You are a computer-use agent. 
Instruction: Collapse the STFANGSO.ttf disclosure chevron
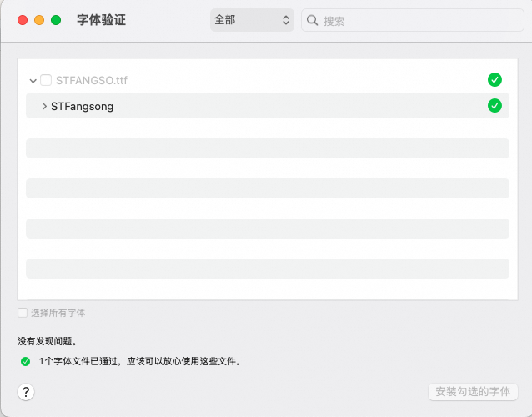[x=33, y=81]
